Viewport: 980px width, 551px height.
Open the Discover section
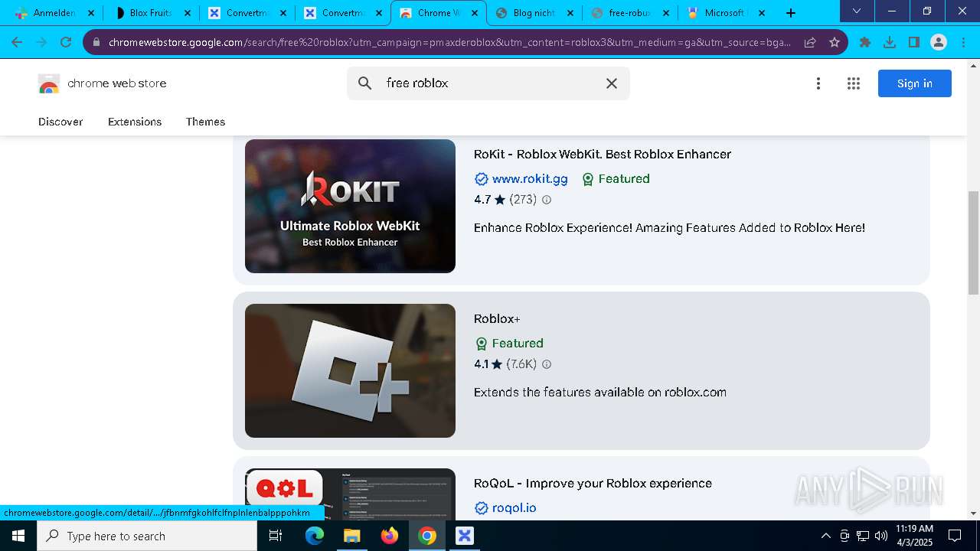pos(60,122)
